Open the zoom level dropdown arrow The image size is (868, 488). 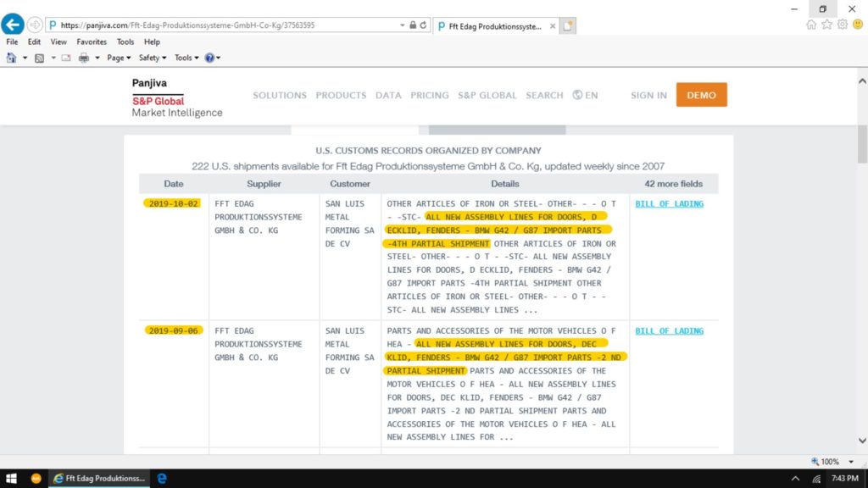pos(851,462)
